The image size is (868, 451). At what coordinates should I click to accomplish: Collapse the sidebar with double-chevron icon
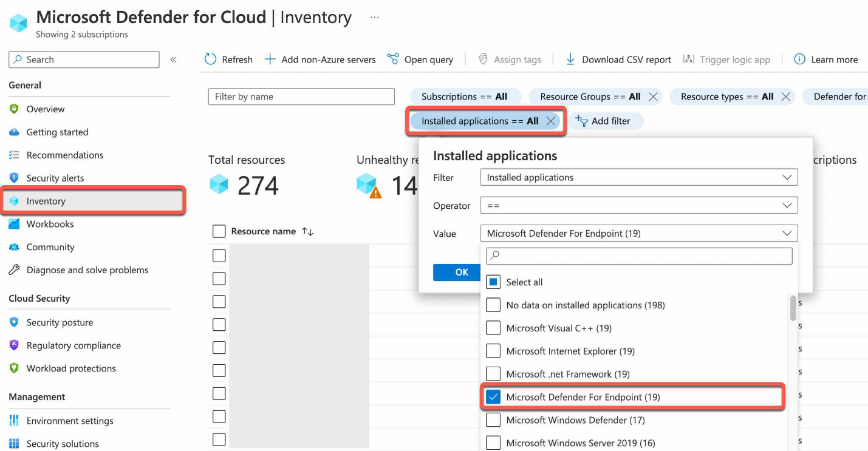[x=173, y=59]
